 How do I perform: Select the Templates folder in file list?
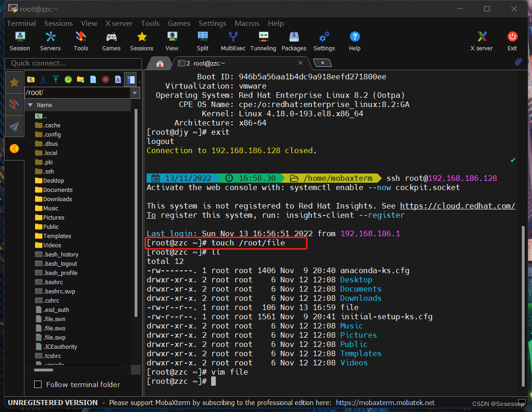53,236
